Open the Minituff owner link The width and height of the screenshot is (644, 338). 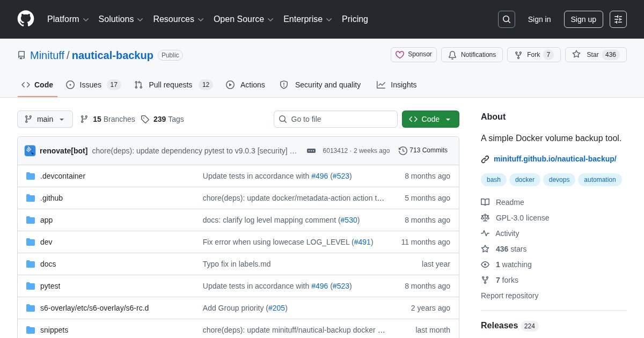[47, 55]
